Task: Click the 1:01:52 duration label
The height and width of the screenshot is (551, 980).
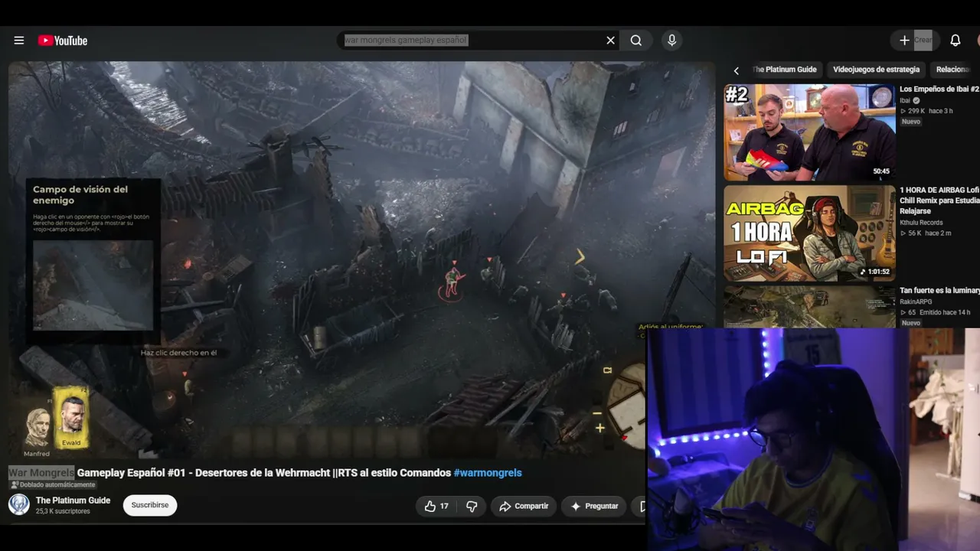Action: click(x=875, y=272)
